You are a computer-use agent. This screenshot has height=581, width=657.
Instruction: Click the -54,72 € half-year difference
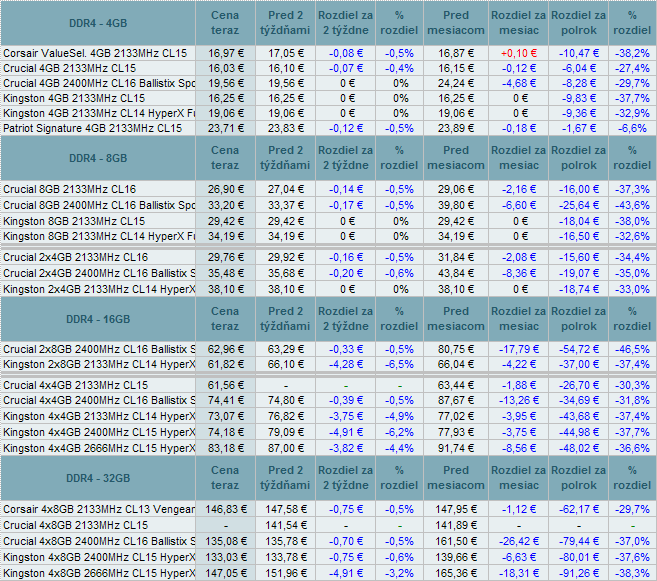(x=579, y=349)
